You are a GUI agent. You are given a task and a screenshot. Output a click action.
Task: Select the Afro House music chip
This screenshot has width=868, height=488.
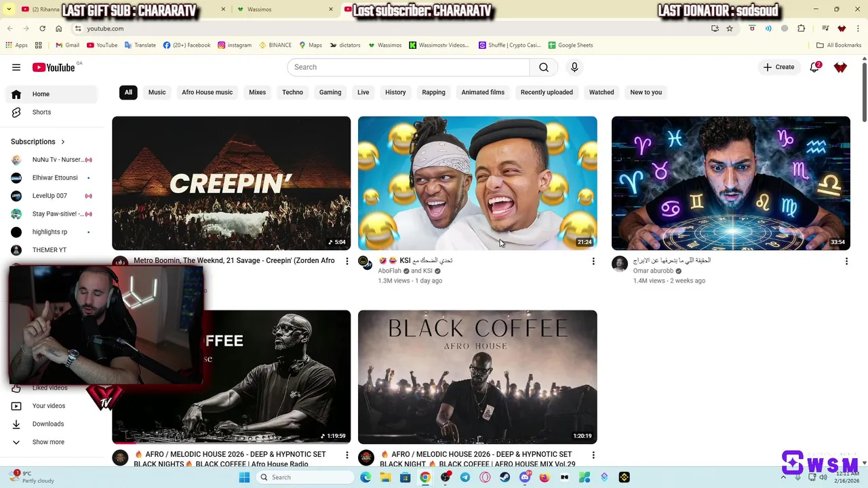click(x=207, y=92)
